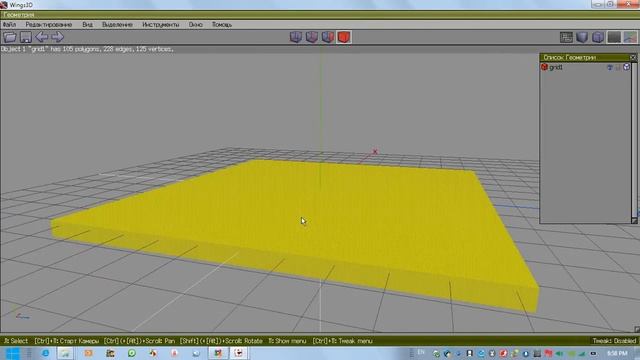The image size is (640, 360).
Task: Click the 'Tweak menu' status hint
Action: (342, 341)
